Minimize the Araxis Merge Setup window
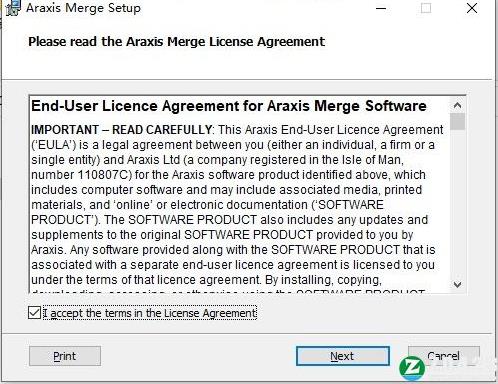 (x=381, y=8)
